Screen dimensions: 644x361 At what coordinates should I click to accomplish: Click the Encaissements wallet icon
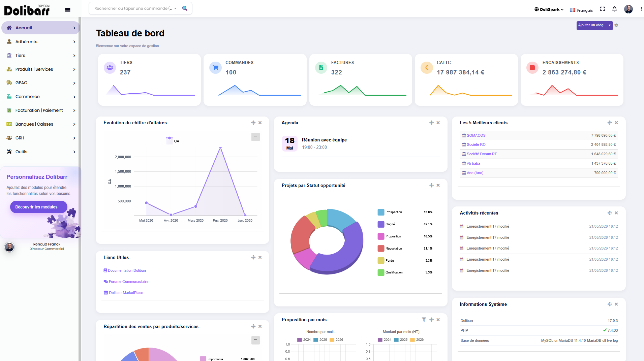532,67
